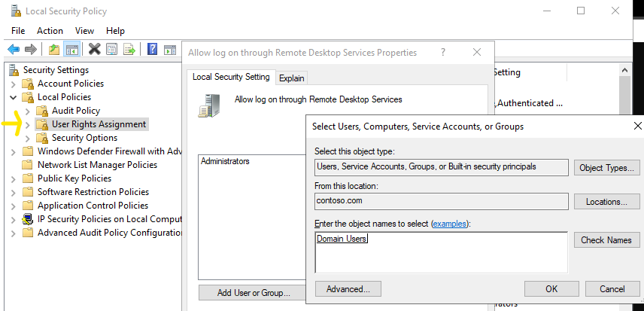644x311 pixels.
Task: Click the Public Key Policies folder icon
Action: click(28, 178)
